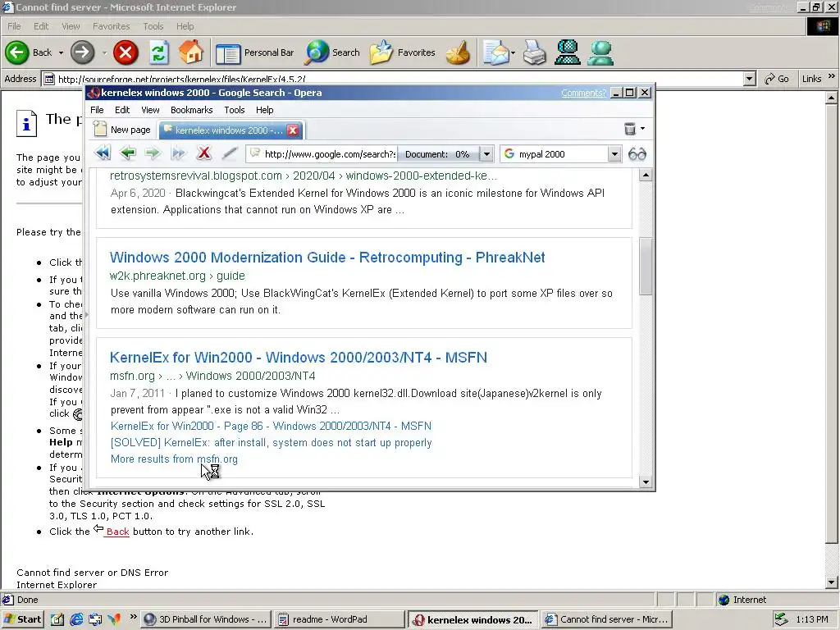
Task: Click the Search globe button in Internet Explorer
Action: (x=332, y=52)
